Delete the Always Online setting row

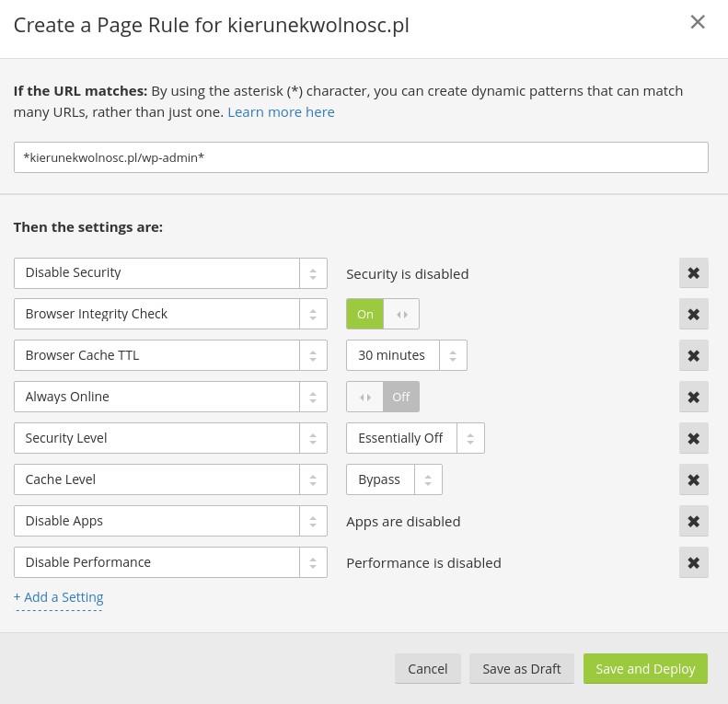pos(693,398)
